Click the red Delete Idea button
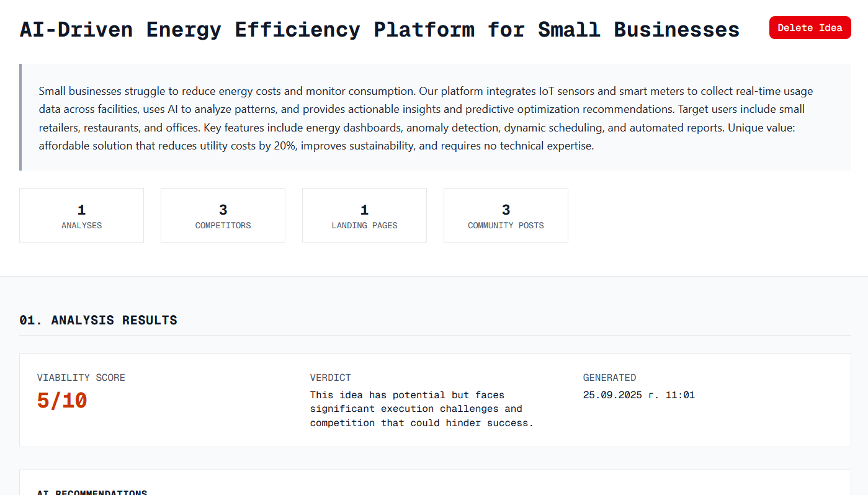The width and height of the screenshot is (868, 495). [810, 28]
